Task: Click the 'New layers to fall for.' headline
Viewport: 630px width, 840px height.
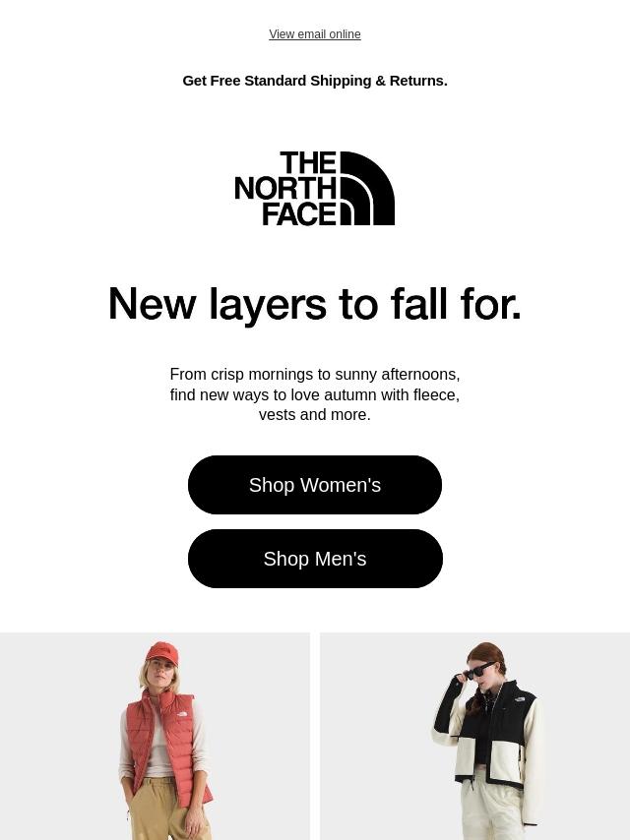Action: click(315, 304)
